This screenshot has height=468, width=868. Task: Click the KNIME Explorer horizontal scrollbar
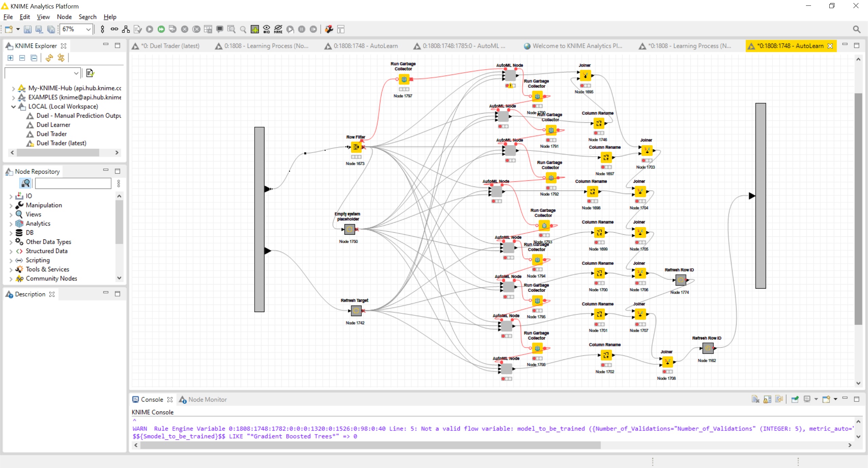(x=58, y=153)
